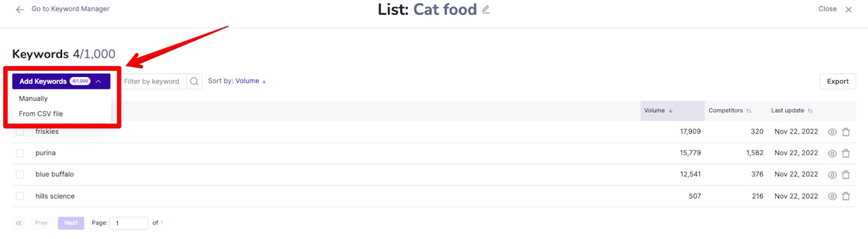This screenshot has width=868, height=239.
Task: Click the magnifier search icon in filter
Action: tap(194, 81)
